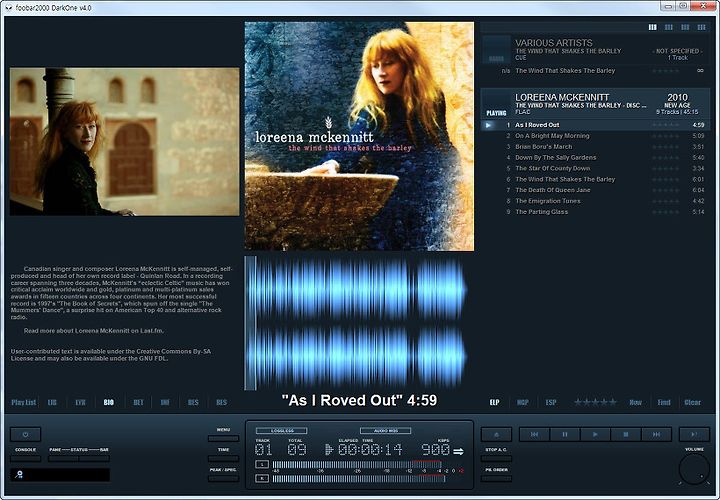The height and width of the screenshot is (500, 720).
Task: Select track Down By The Sally Gardens
Action: coord(595,157)
